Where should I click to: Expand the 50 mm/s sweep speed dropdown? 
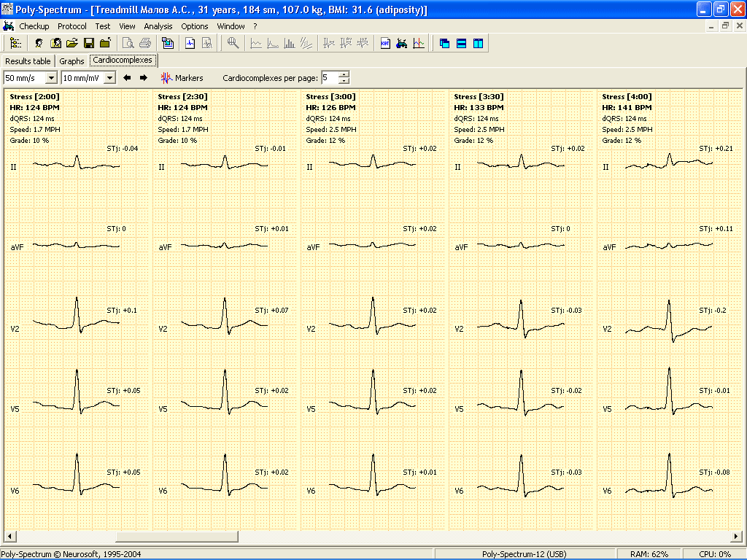tap(52, 77)
